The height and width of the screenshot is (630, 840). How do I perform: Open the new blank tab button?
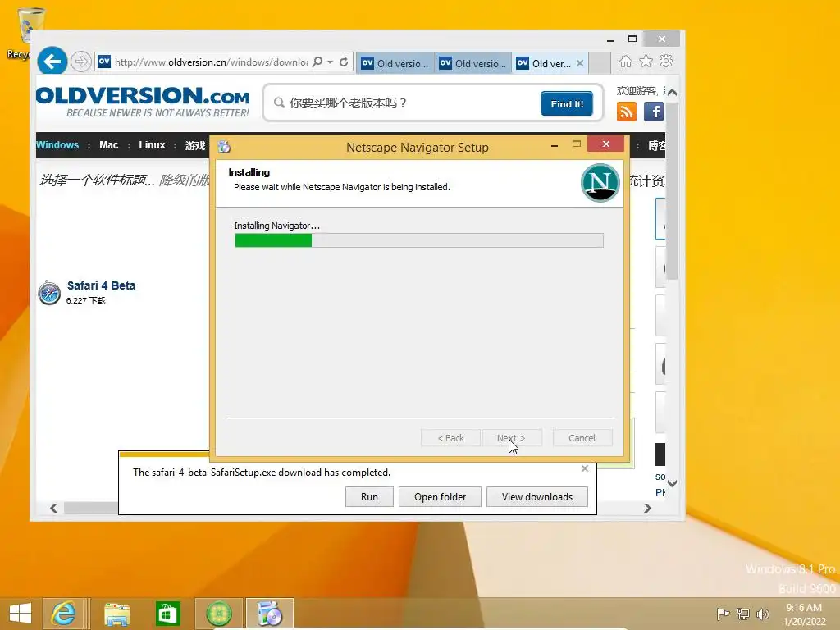click(x=600, y=63)
